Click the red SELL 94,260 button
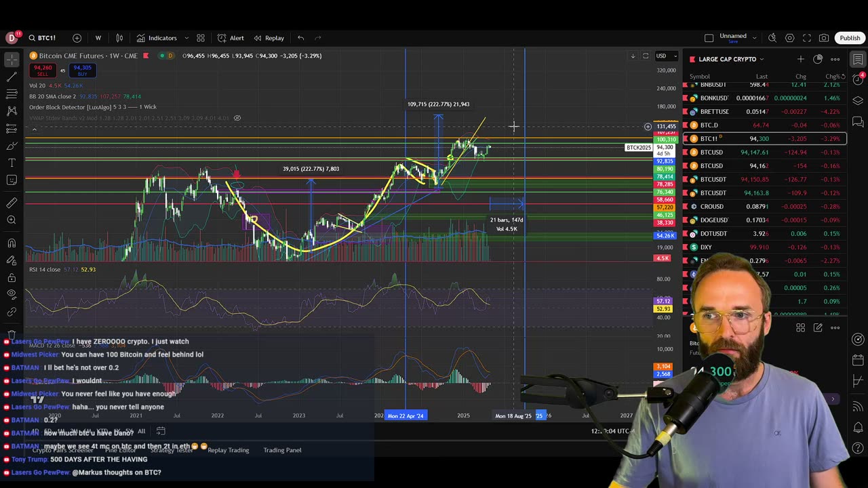 43,70
